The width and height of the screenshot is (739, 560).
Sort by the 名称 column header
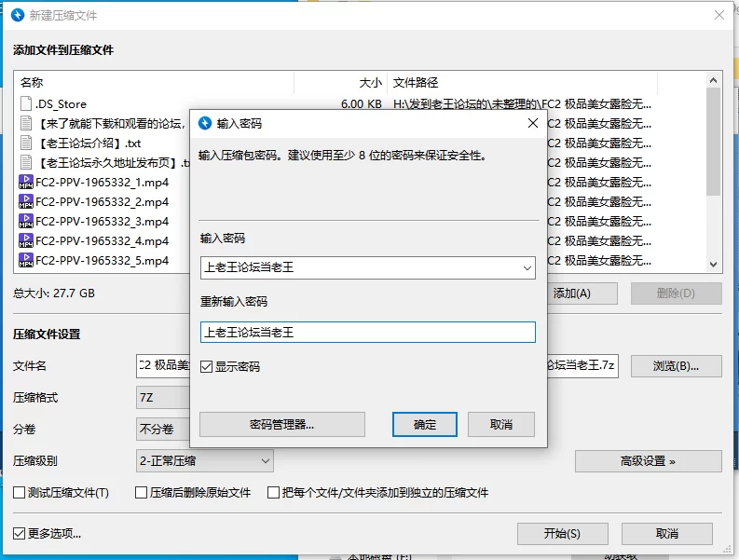(x=154, y=83)
